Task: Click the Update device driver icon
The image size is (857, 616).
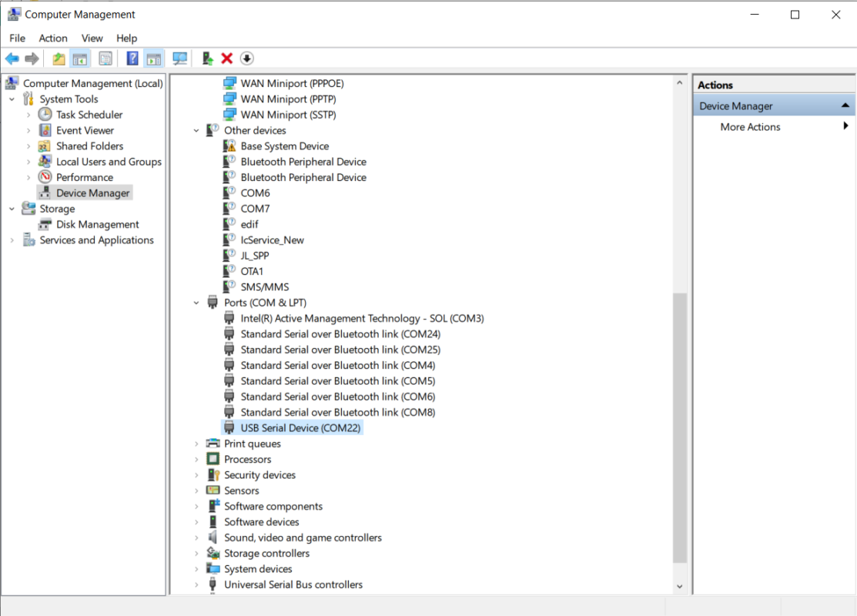Action: (207, 59)
